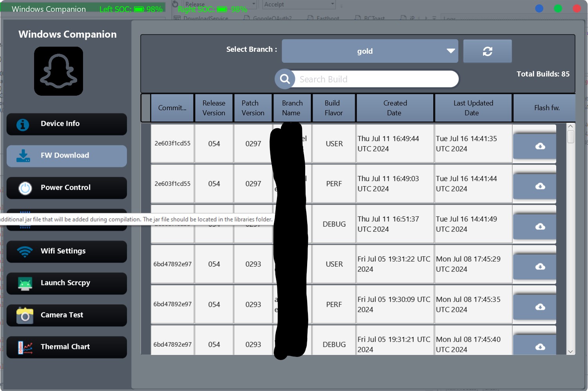588x391 pixels.
Task: Click DEBUG flavor cell in the 16:51:37 row
Action: (x=334, y=224)
